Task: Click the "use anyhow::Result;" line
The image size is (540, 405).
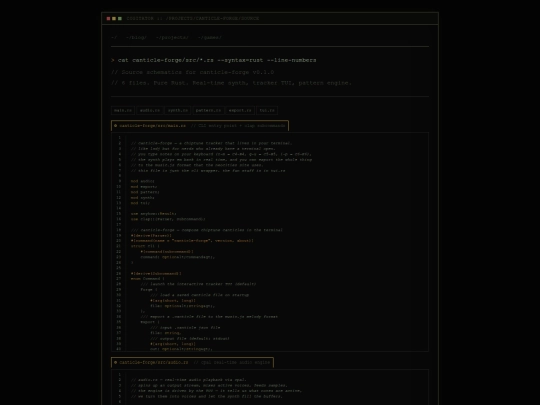Action: tap(154, 214)
